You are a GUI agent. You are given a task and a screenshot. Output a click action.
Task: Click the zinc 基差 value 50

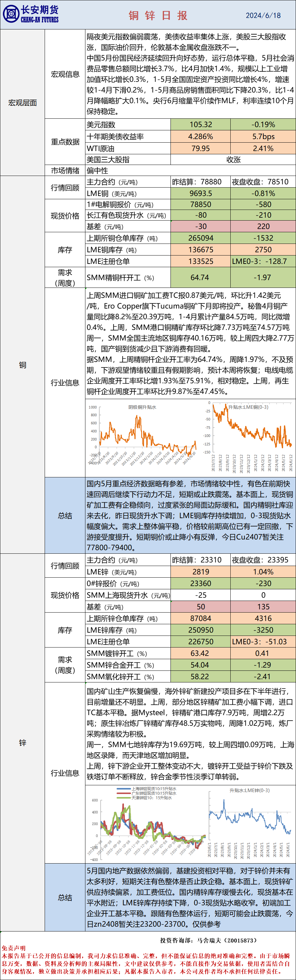(201, 607)
